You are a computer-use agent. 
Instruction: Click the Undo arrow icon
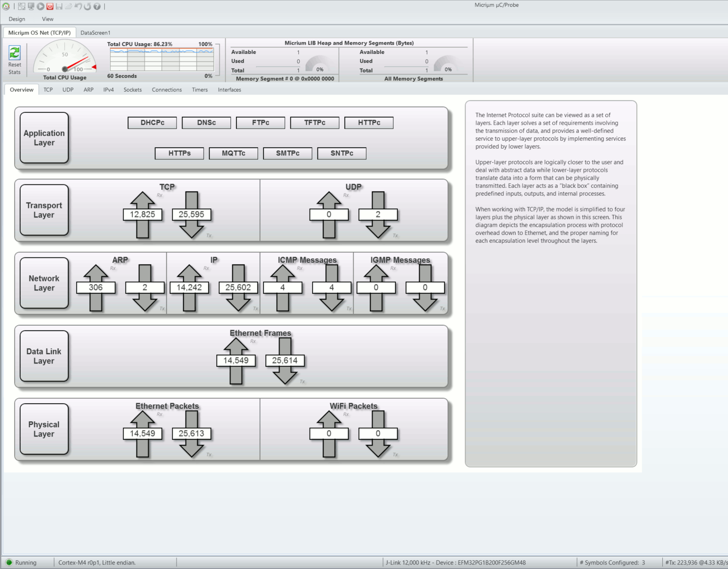[78, 6]
